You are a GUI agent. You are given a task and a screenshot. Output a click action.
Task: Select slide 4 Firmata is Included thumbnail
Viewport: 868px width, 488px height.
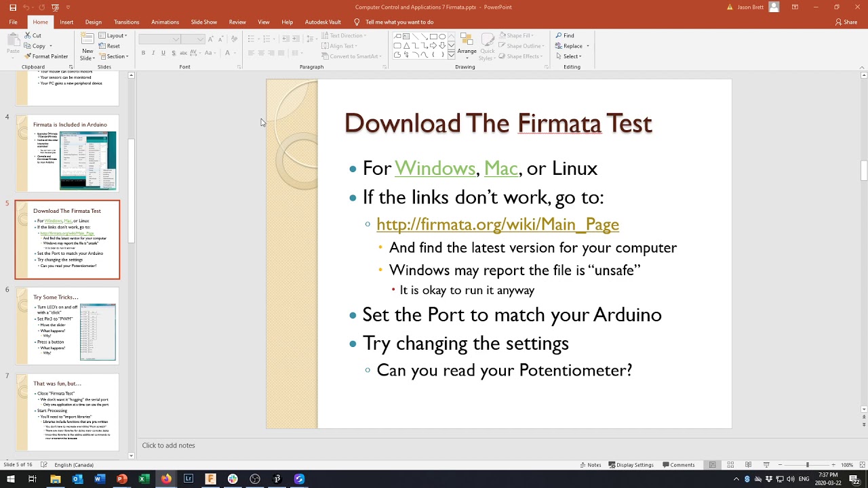click(67, 153)
